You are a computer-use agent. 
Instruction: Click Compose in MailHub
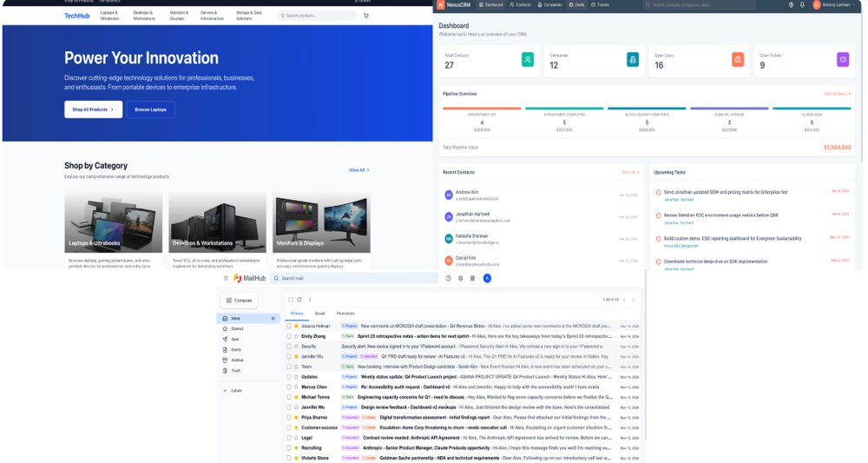(240, 301)
